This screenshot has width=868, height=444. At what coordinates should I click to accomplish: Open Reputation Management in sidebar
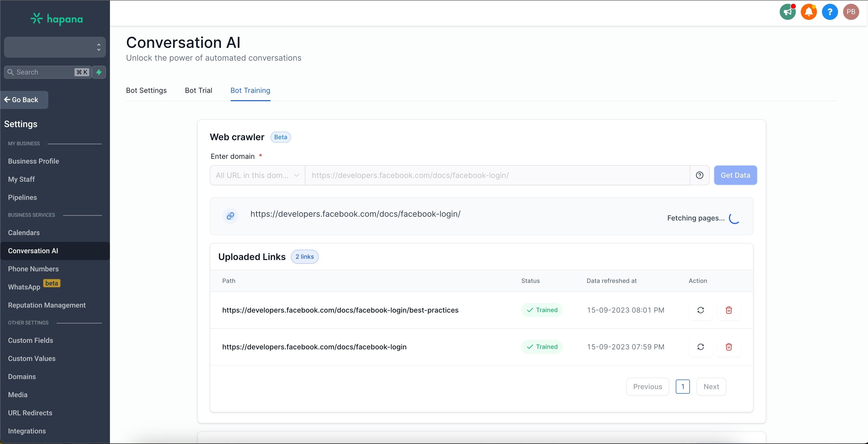pyautogui.click(x=47, y=305)
